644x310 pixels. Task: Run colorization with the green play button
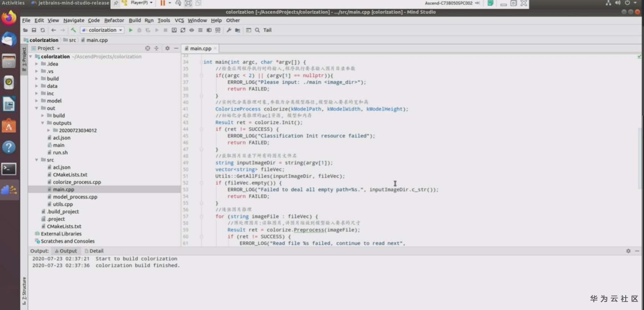coord(131,30)
